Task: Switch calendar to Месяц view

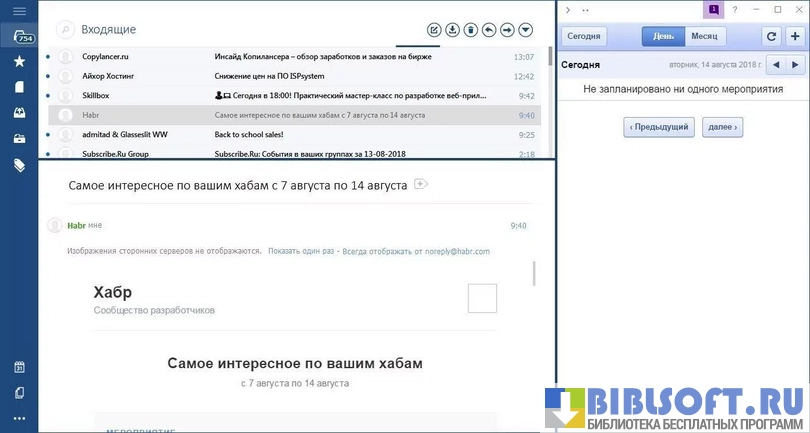Action: click(x=704, y=36)
